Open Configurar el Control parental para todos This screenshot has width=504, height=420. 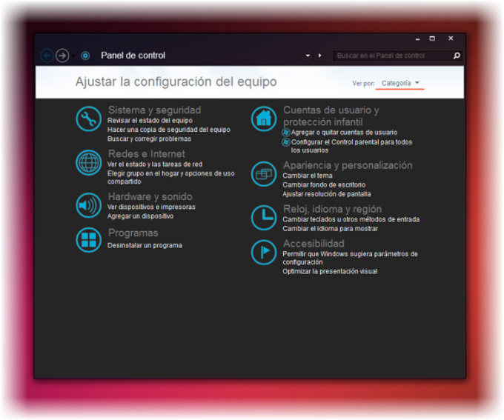[351, 146]
